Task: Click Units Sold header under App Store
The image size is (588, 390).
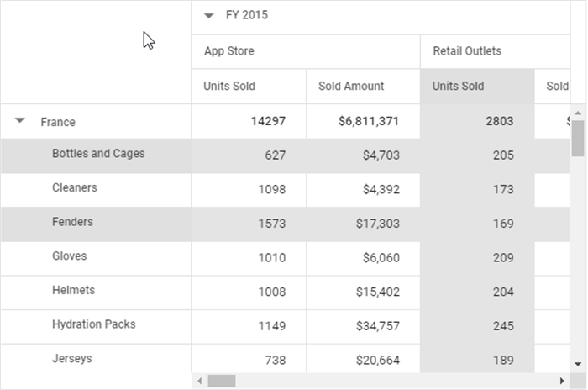Action: click(x=229, y=87)
